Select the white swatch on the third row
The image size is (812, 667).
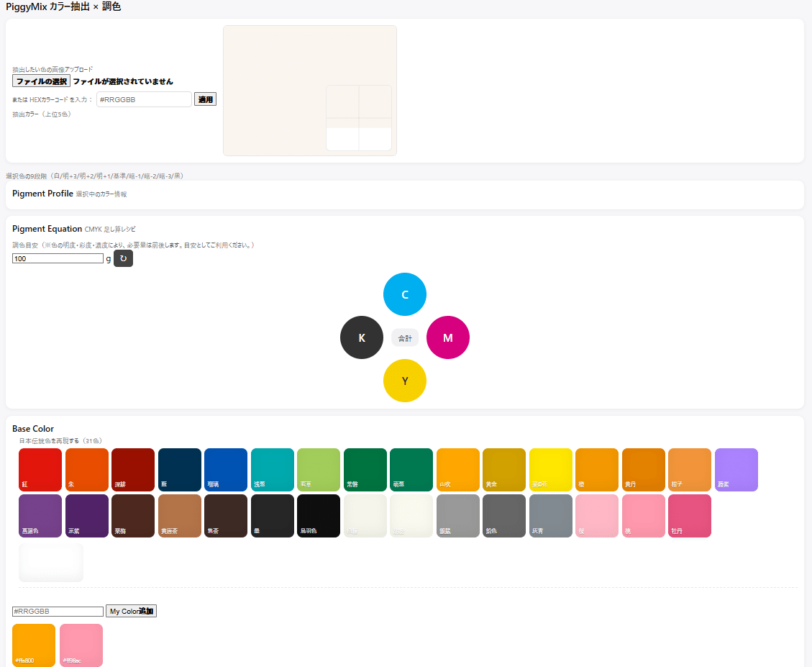click(x=51, y=563)
